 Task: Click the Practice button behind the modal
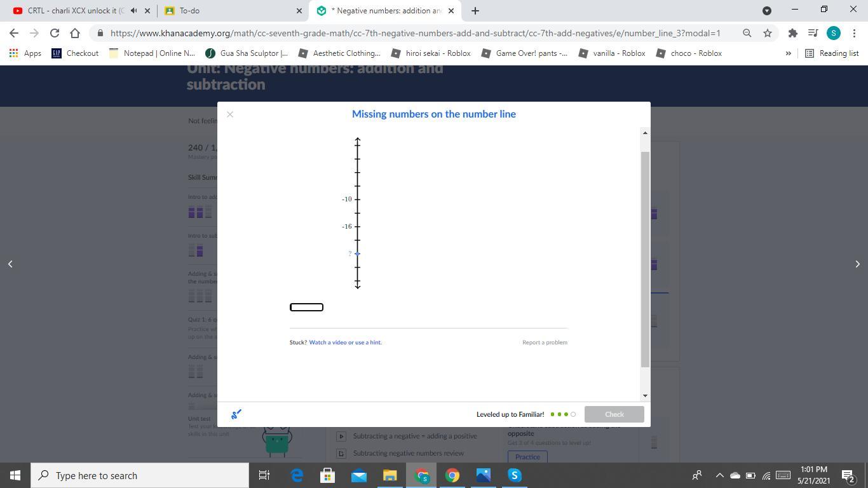point(527,457)
